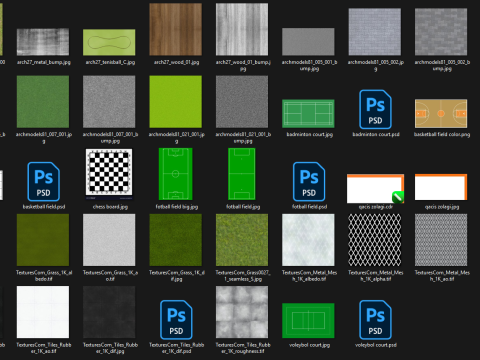Select the basketball field.psd Photoshop icon

(43, 182)
